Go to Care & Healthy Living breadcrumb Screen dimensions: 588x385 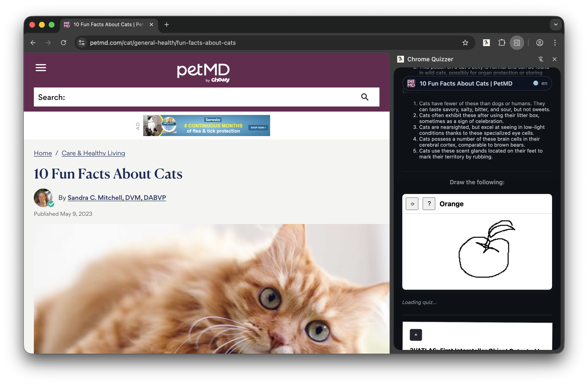click(x=93, y=153)
